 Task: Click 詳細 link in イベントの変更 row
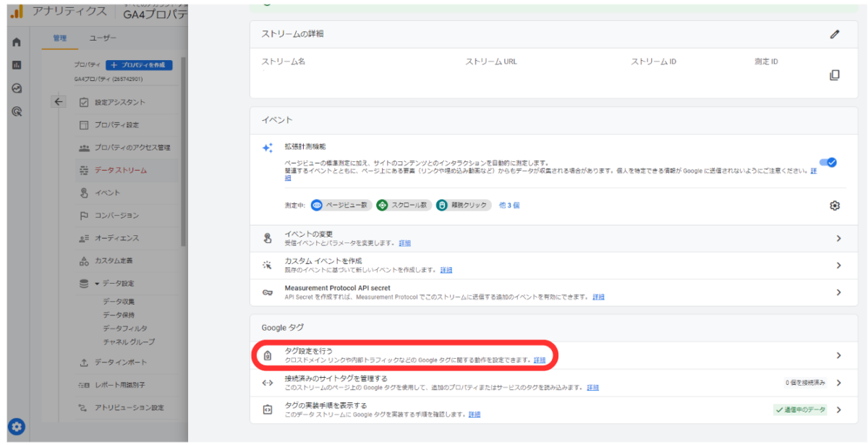405,243
